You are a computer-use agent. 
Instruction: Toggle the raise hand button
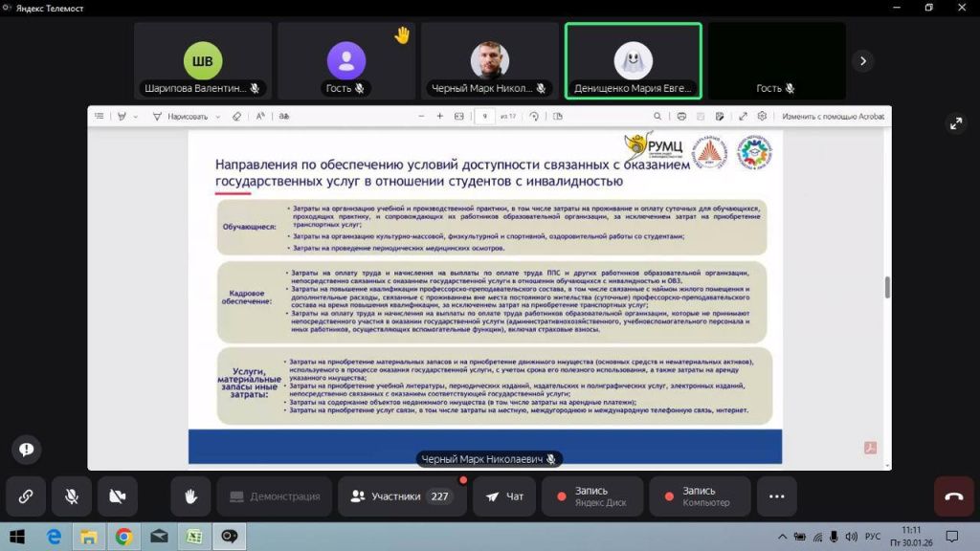click(190, 496)
